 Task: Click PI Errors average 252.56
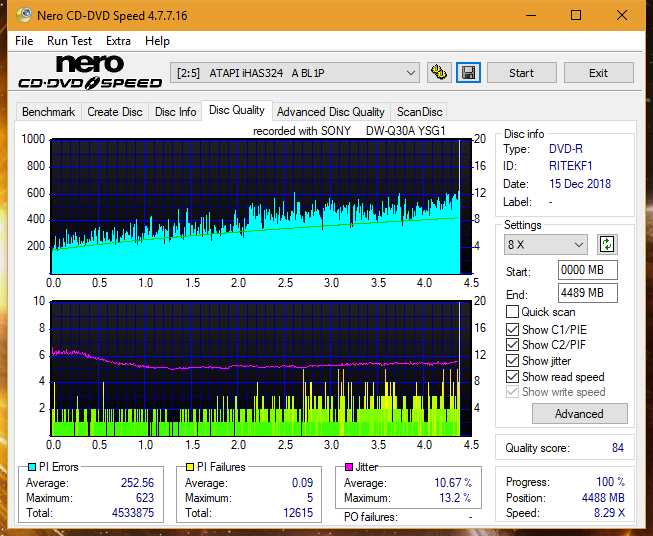coord(137,483)
